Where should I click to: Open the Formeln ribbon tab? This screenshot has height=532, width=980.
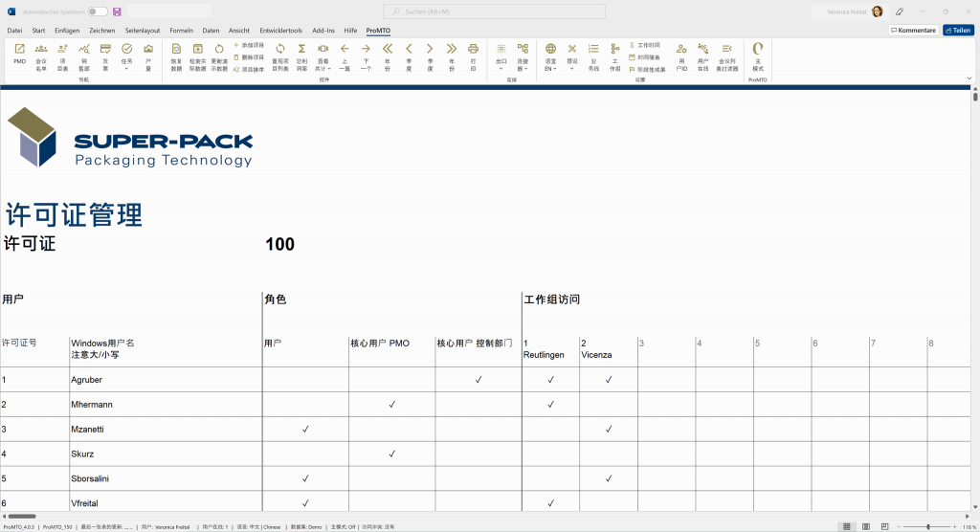[x=181, y=31]
